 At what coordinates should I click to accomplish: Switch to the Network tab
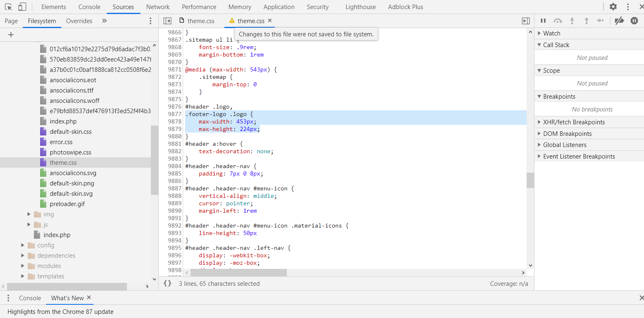point(158,7)
